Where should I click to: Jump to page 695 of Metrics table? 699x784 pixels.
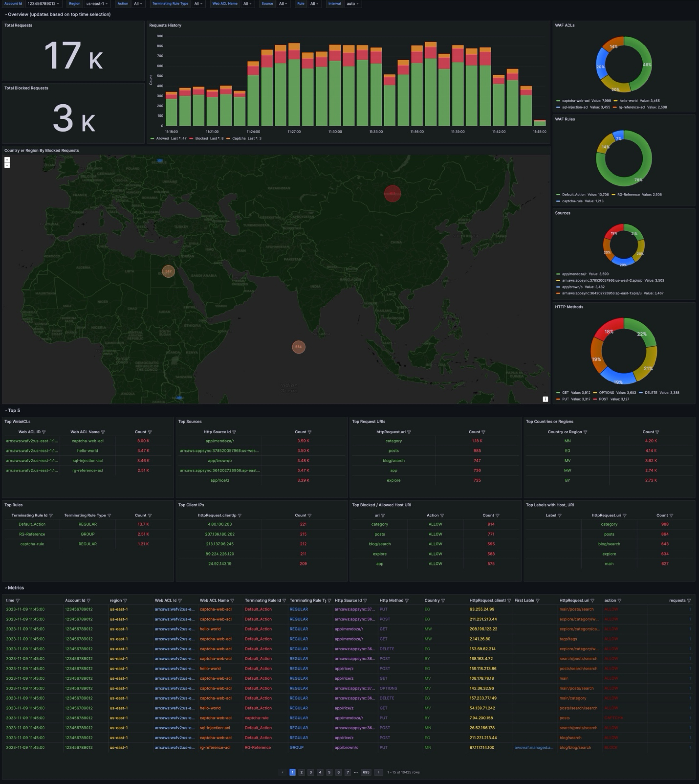(x=366, y=772)
